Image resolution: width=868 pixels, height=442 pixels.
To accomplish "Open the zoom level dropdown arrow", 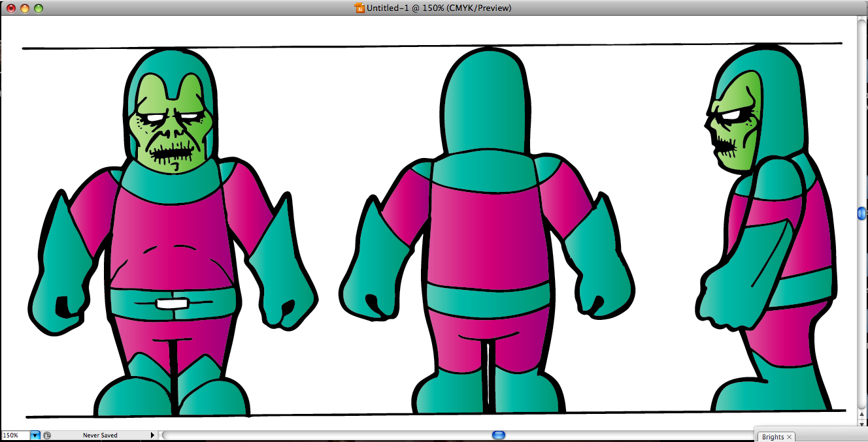I will click(35, 435).
